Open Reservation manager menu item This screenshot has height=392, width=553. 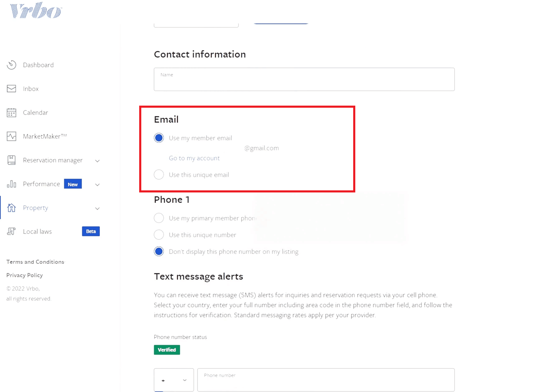click(53, 160)
